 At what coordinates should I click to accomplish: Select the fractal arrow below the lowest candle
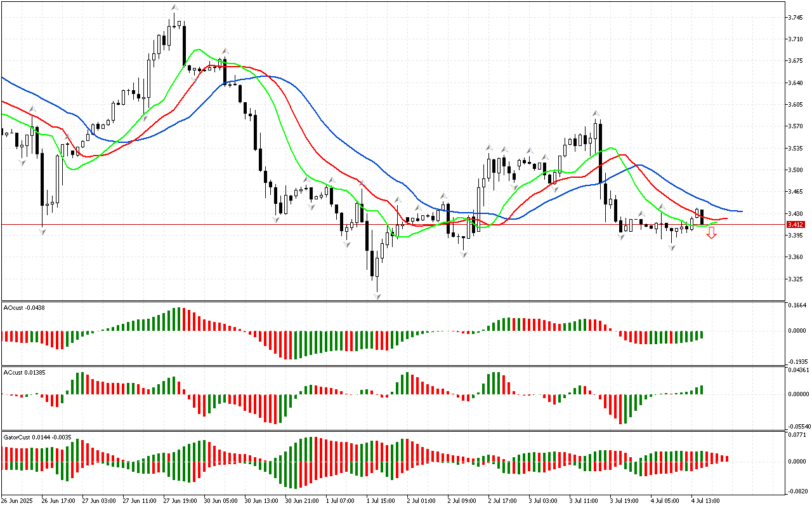pyautogui.click(x=377, y=296)
